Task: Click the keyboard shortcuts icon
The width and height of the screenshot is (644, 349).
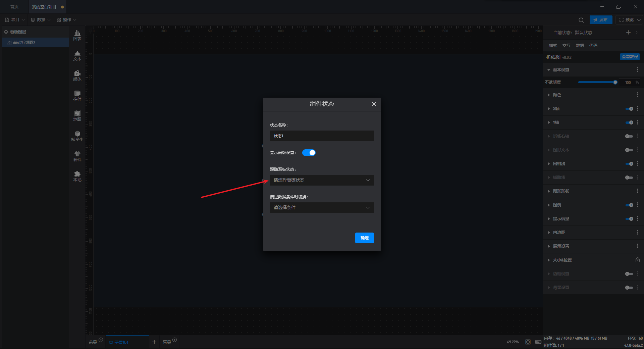Action: point(538,342)
